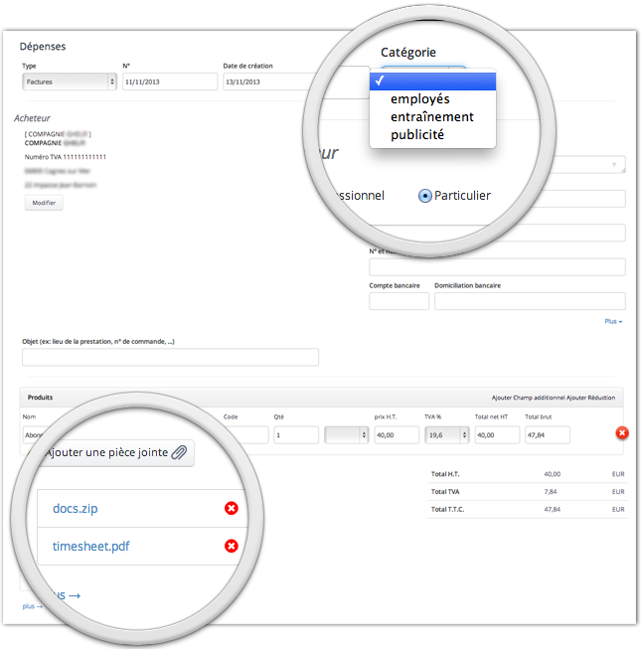Click the Total T.T.C. label
The width and height of the screenshot is (644, 649).
pos(447,509)
